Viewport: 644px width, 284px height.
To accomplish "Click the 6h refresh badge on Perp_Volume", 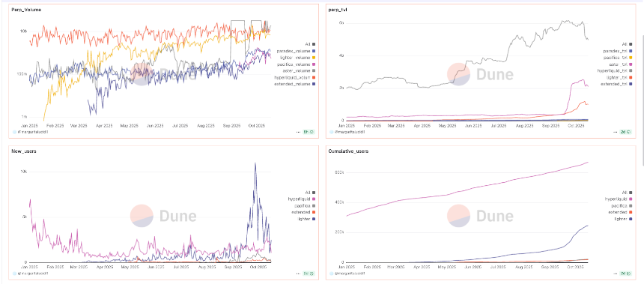I will tap(309, 132).
